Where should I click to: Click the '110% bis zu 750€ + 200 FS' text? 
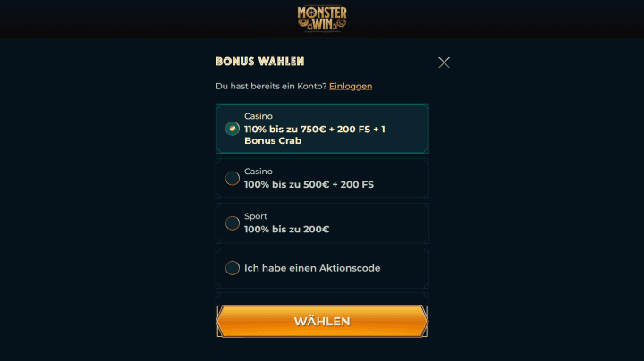coord(307,130)
